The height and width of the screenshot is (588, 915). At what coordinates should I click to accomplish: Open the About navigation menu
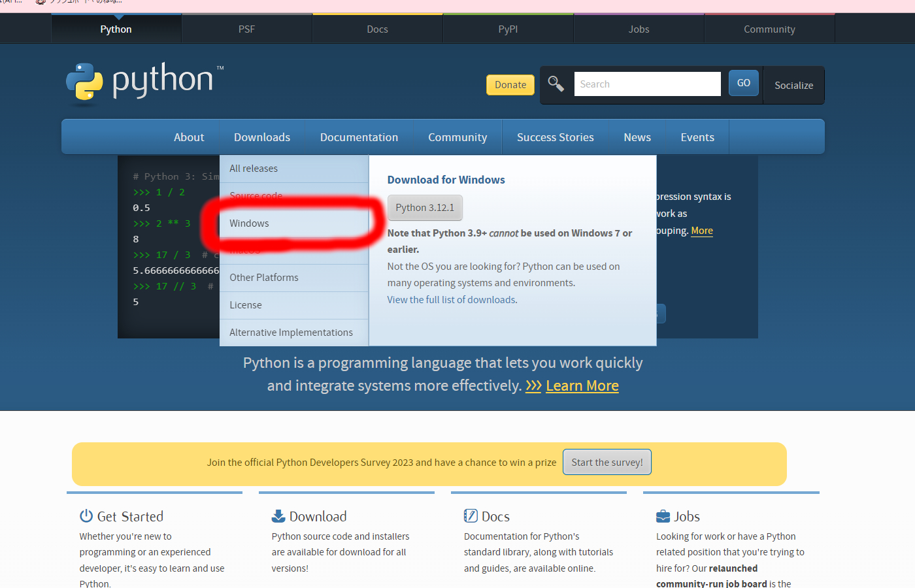189,137
